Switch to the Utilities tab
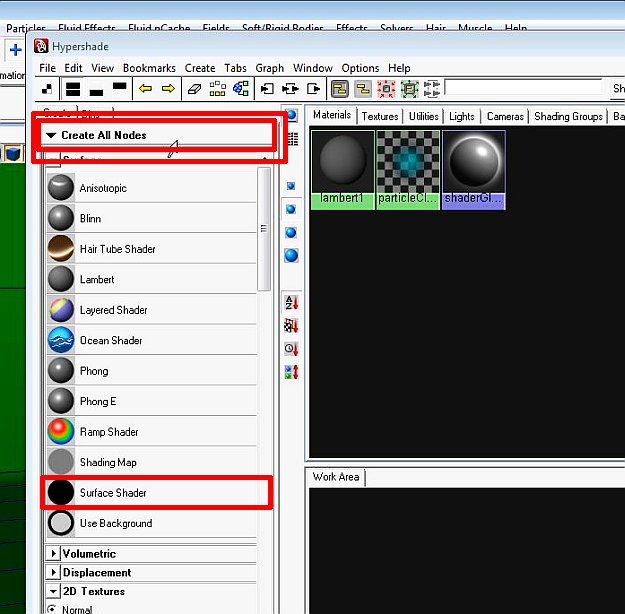 423,116
